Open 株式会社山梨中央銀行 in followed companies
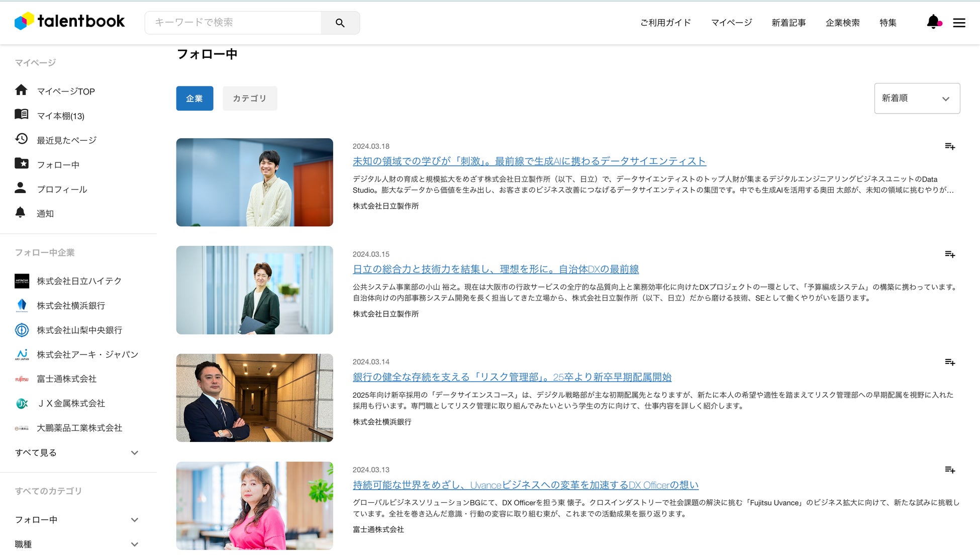 [79, 330]
